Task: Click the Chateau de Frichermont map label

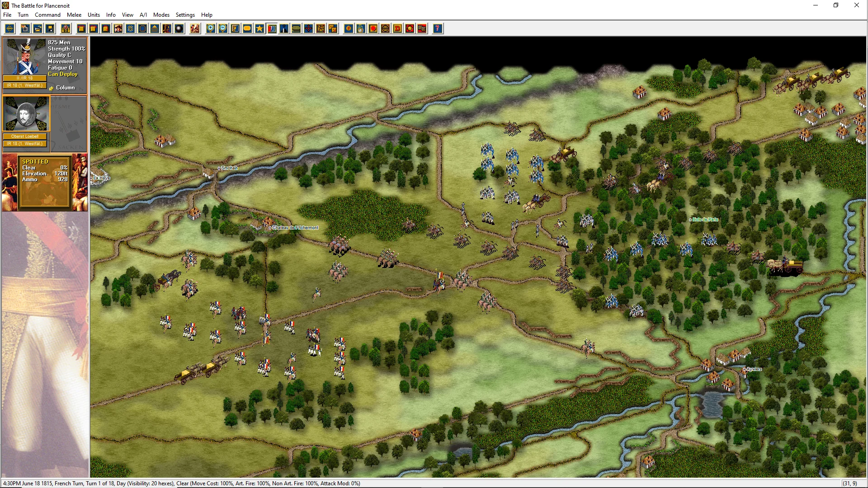Action: 295,228
